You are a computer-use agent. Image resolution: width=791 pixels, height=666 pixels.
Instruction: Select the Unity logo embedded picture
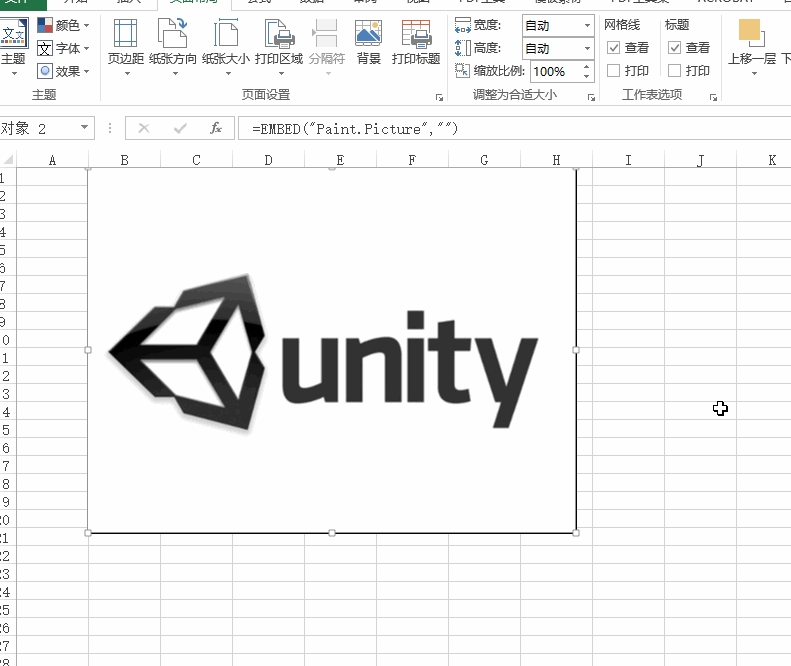pyautogui.click(x=332, y=351)
